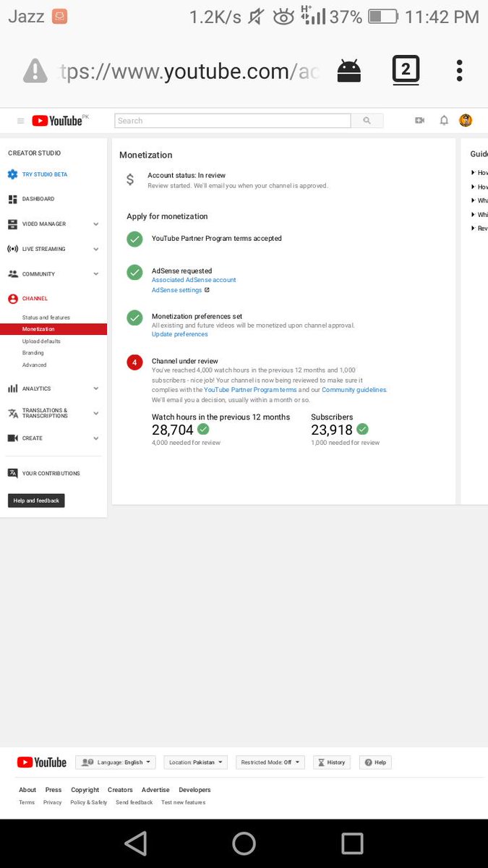Click the Update preferences link
488x868 pixels.
click(180, 334)
